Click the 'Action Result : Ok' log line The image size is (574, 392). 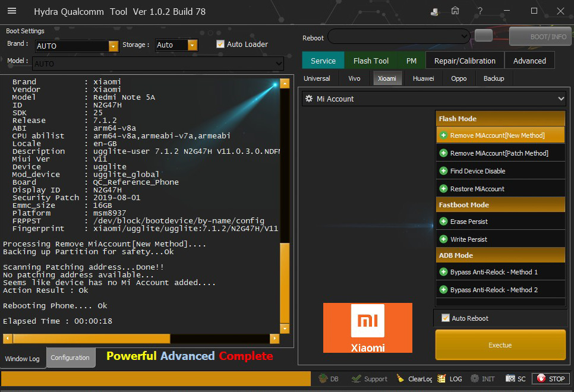46,290
